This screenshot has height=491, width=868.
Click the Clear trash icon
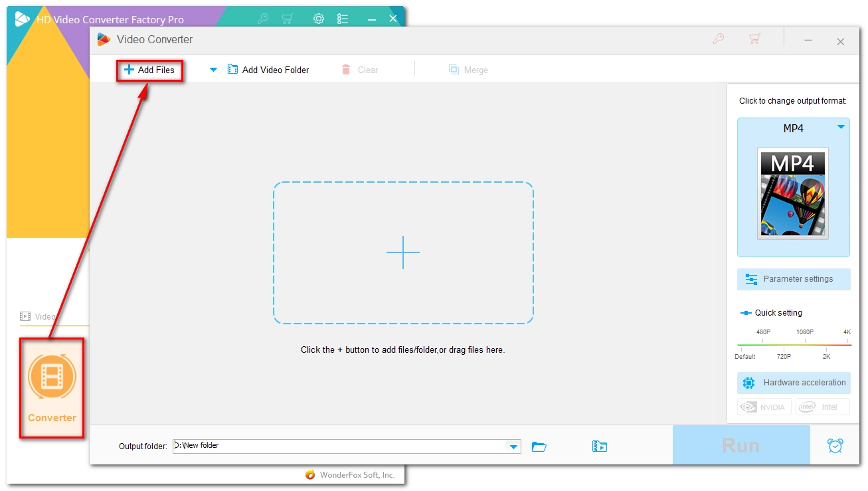346,70
